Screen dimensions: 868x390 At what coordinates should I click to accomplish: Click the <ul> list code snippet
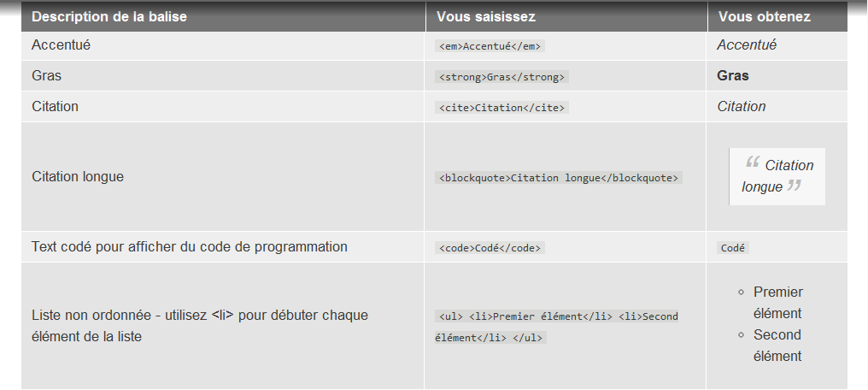tap(556, 327)
